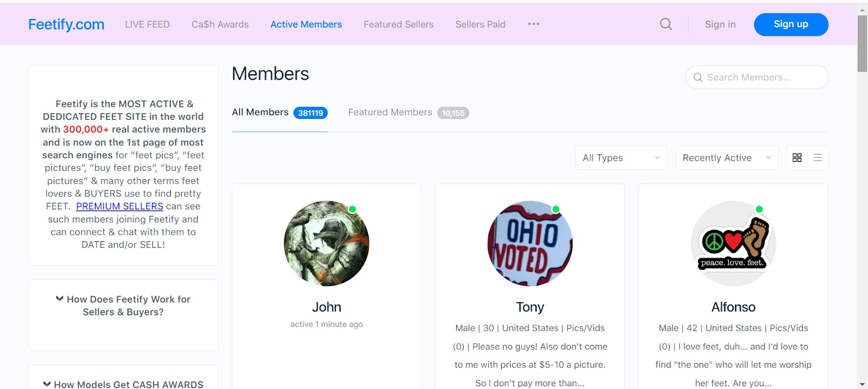868x389 pixels.
Task: Open Alfonso's profile name link
Action: (733, 307)
